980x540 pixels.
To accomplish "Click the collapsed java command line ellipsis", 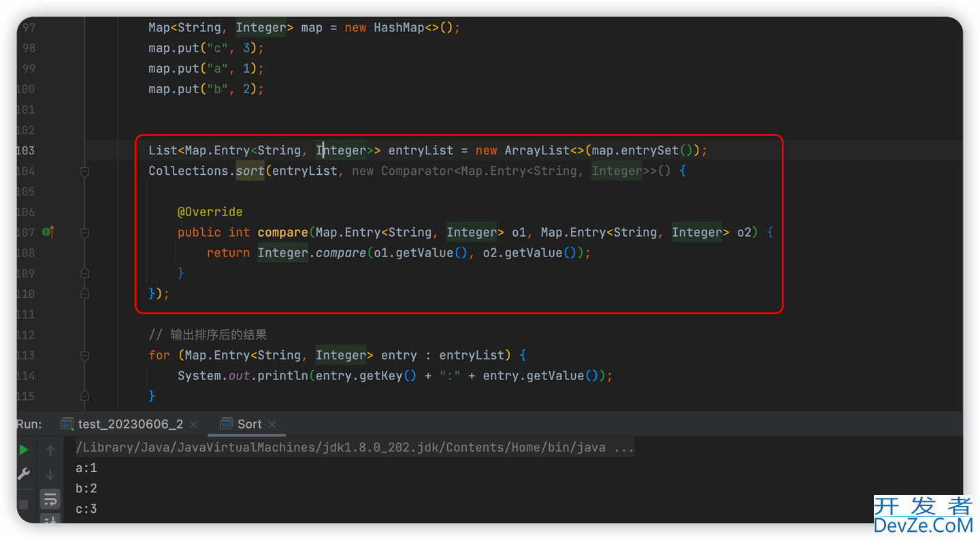I will click(x=624, y=448).
